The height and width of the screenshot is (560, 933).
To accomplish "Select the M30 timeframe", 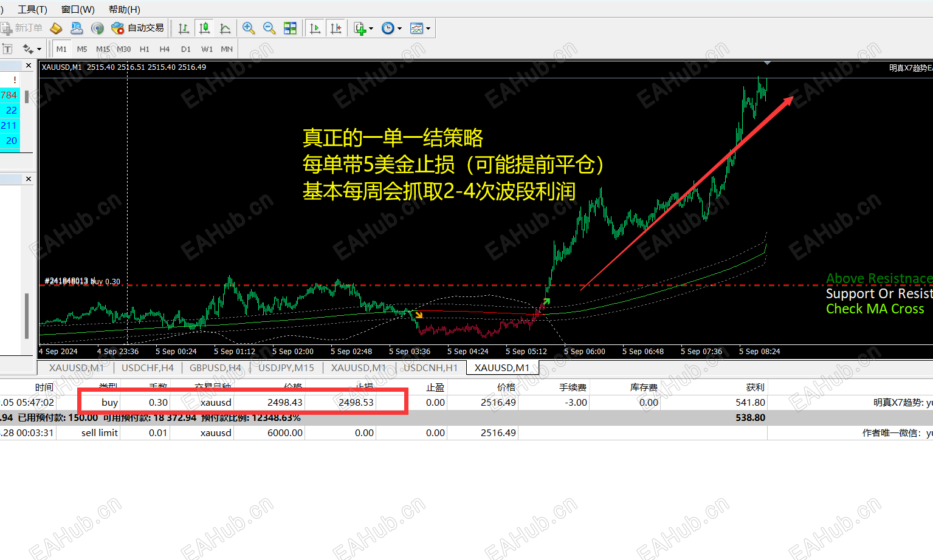I will (124, 49).
